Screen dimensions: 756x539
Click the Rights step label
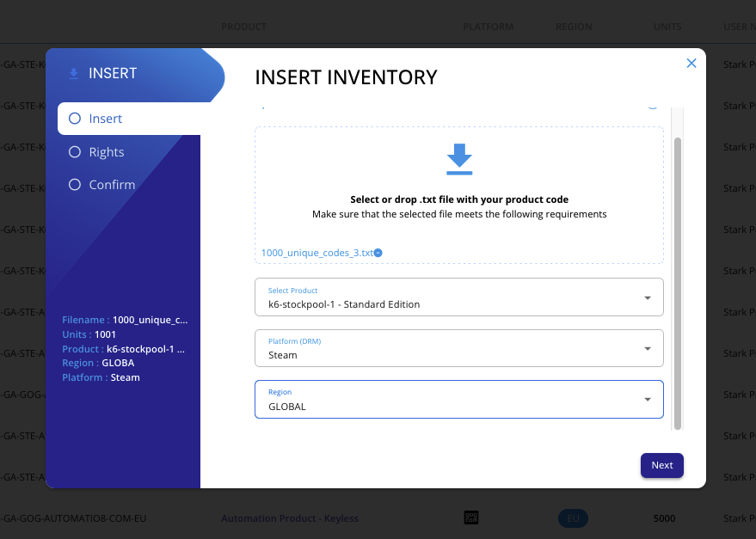click(107, 152)
